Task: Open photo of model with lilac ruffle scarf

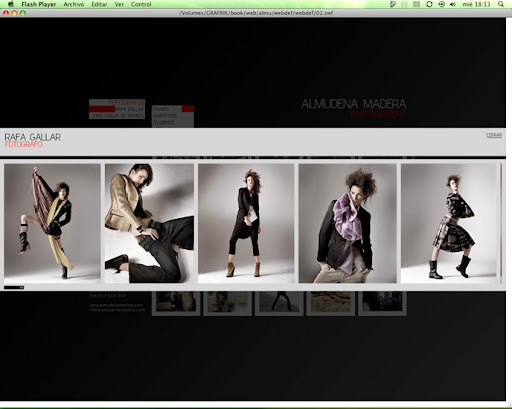Action: point(348,223)
